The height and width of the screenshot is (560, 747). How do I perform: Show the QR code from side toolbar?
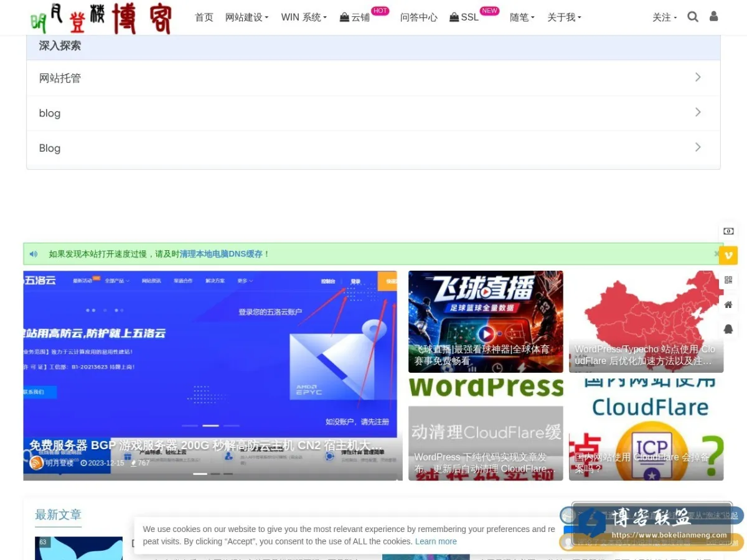tap(728, 280)
